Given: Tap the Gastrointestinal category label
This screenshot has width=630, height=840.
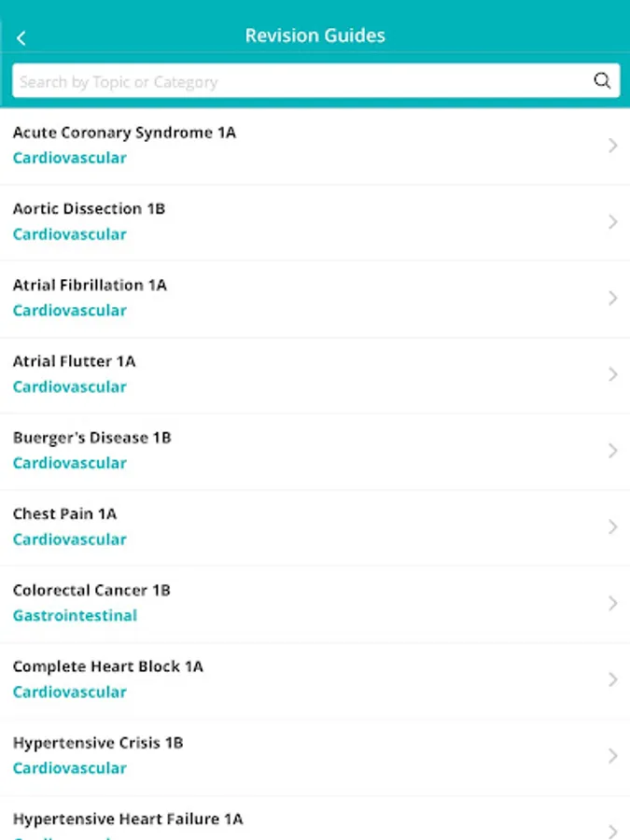Looking at the screenshot, I should (75, 616).
